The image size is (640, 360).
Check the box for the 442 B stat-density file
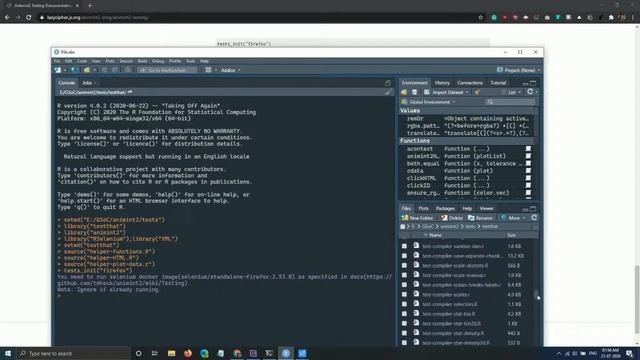pos(404,333)
